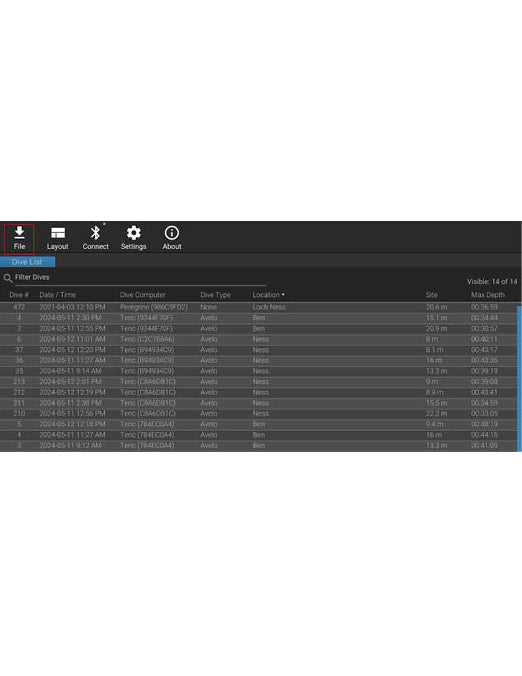Select the date '2024-05-12 12:20 PM'
The image size is (522, 676).
click(72, 350)
